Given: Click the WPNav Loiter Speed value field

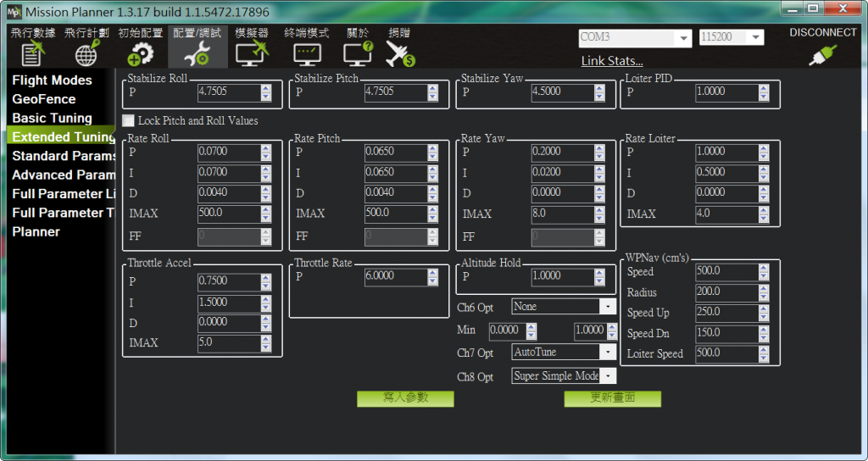Looking at the screenshot, I should [x=726, y=353].
